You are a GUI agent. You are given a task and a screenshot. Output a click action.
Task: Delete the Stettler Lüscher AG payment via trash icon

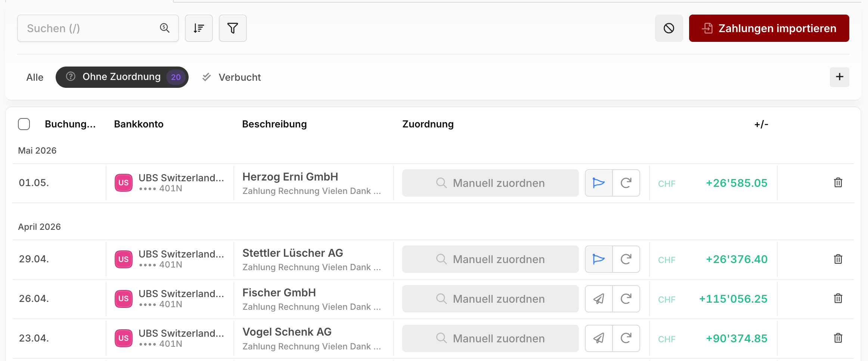(x=838, y=259)
